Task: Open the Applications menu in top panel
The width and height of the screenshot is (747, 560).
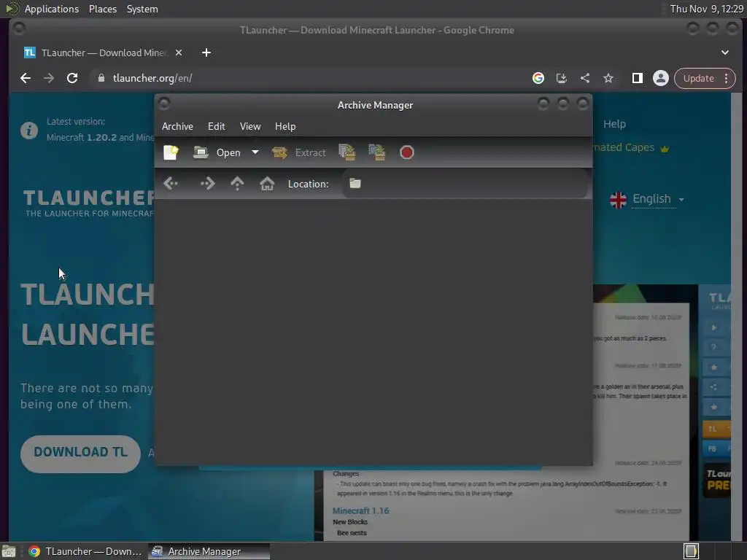Action: pos(52,9)
